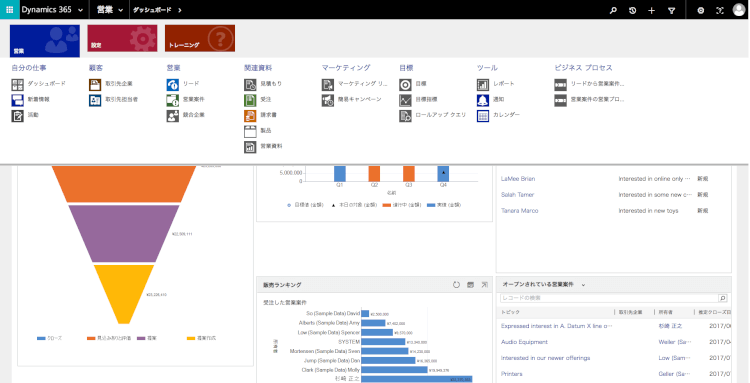Open 取引先企業 under 顧客
Screen dimensions: 750x383
click(x=111, y=84)
